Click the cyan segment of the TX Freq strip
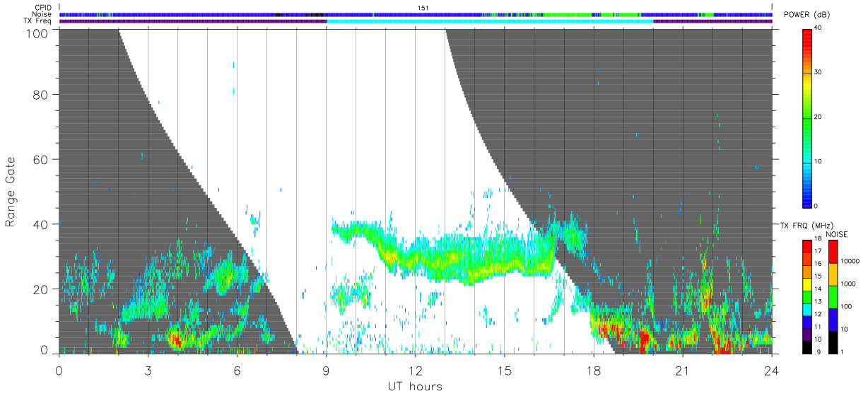 pos(490,21)
